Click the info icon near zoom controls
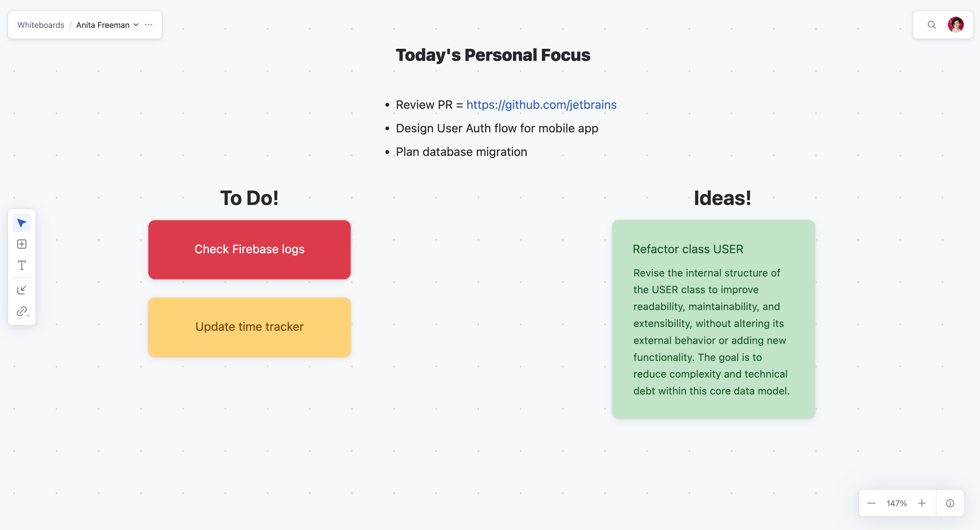Viewport: 980px width, 530px height. tap(950, 503)
